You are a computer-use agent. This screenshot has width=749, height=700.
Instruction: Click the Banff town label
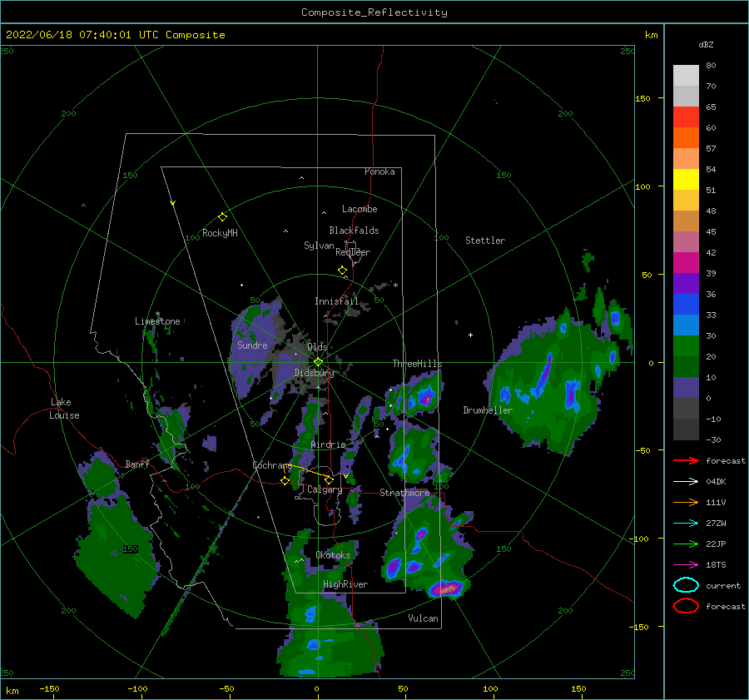coord(137,464)
